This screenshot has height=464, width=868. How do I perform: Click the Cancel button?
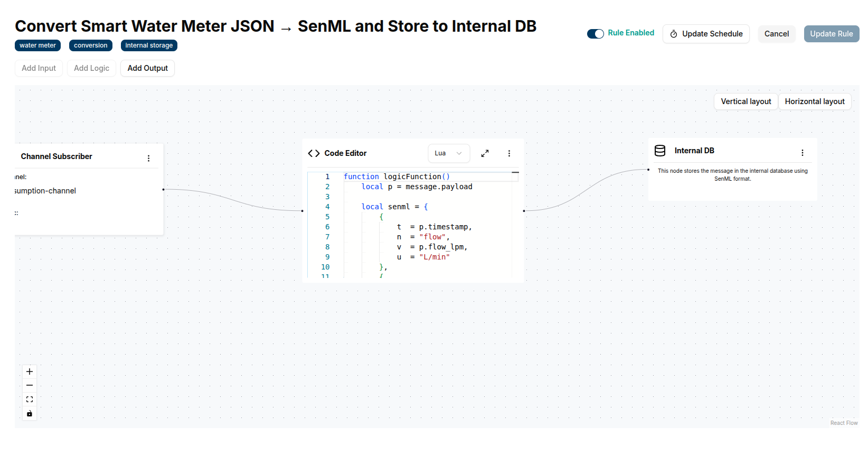coord(776,34)
